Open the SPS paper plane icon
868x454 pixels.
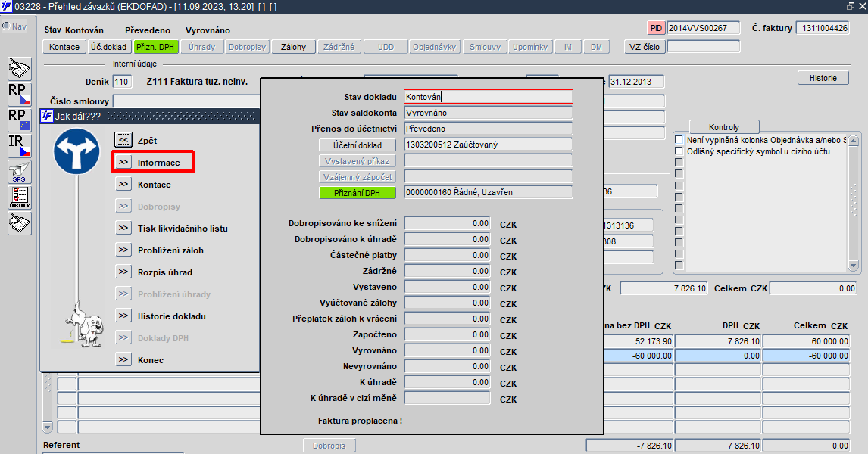pyautogui.click(x=19, y=172)
